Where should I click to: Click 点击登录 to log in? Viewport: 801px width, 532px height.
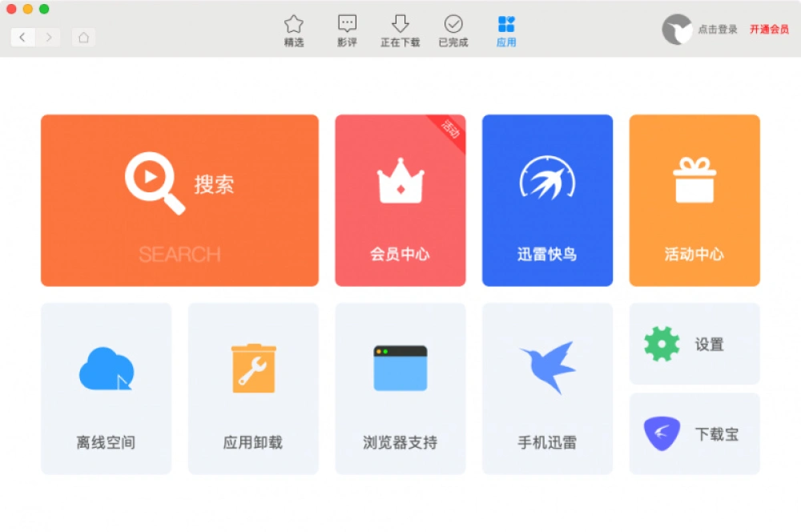click(x=718, y=30)
